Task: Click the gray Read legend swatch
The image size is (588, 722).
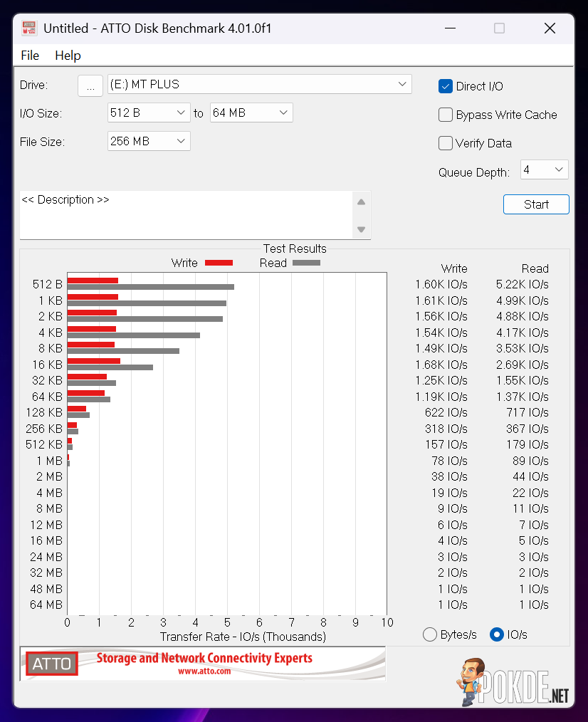Action: pos(306,263)
